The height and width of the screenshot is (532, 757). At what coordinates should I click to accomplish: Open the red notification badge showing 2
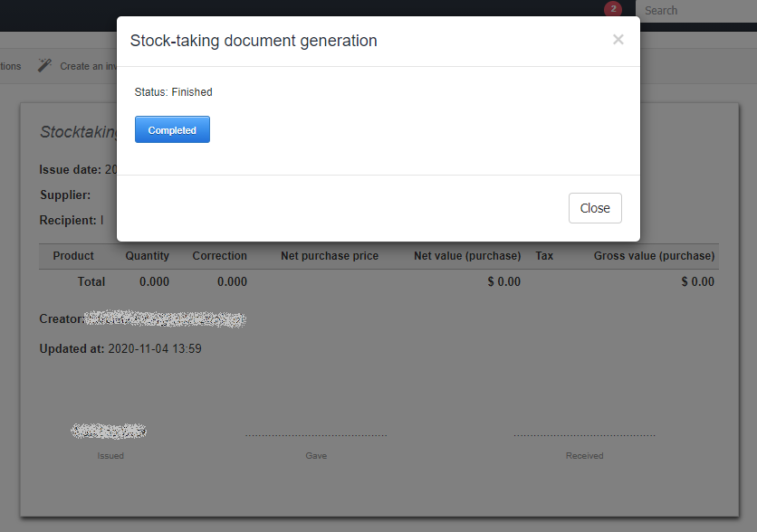614,8
